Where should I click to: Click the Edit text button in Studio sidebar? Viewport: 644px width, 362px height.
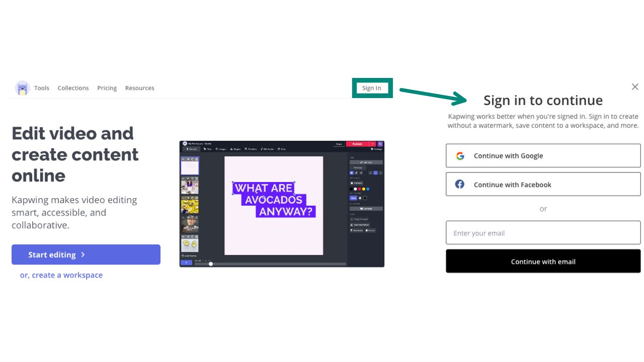coord(366,162)
